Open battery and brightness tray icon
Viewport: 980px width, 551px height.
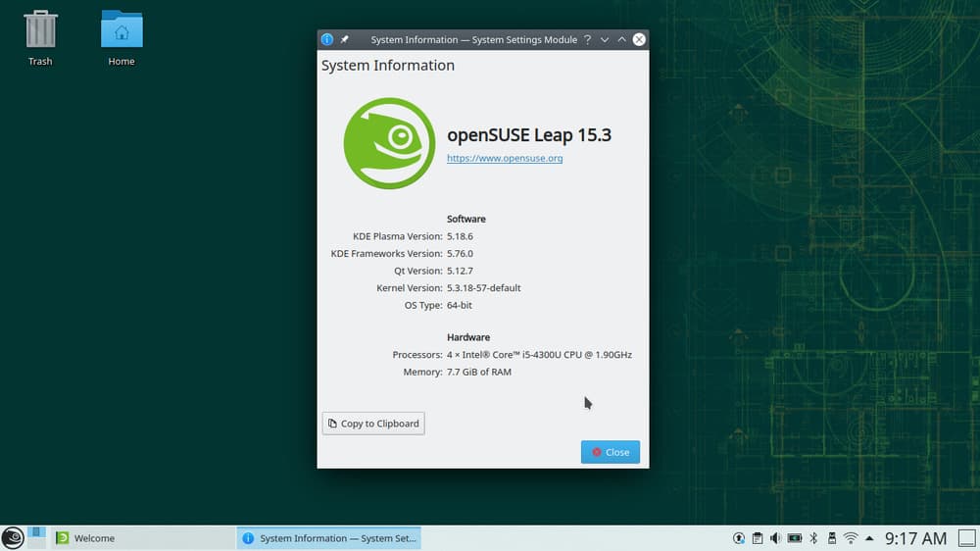tap(795, 538)
